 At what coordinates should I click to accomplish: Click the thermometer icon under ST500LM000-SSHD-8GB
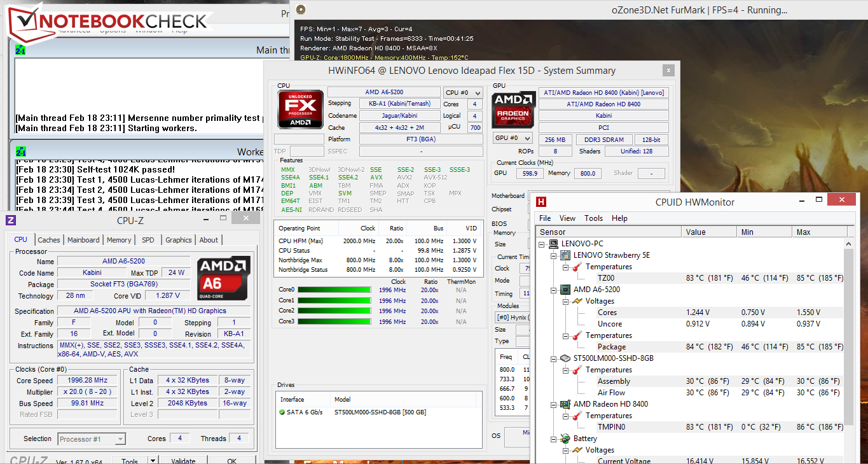click(x=577, y=370)
